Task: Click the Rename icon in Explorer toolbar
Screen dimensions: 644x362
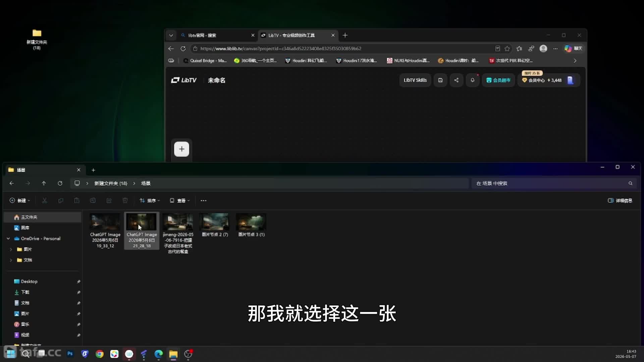Action: click(x=93, y=200)
